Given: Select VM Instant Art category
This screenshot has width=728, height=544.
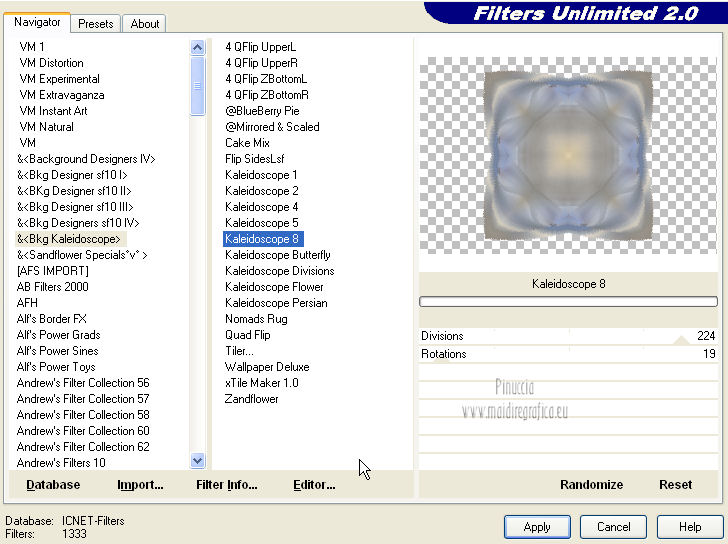Looking at the screenshot, I should pyautogui.click(x=53, y=111).
